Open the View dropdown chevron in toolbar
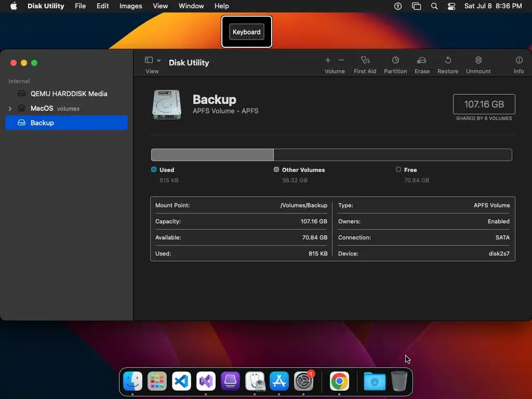Viewport: 532px width, 399px height. coord(158,60)
